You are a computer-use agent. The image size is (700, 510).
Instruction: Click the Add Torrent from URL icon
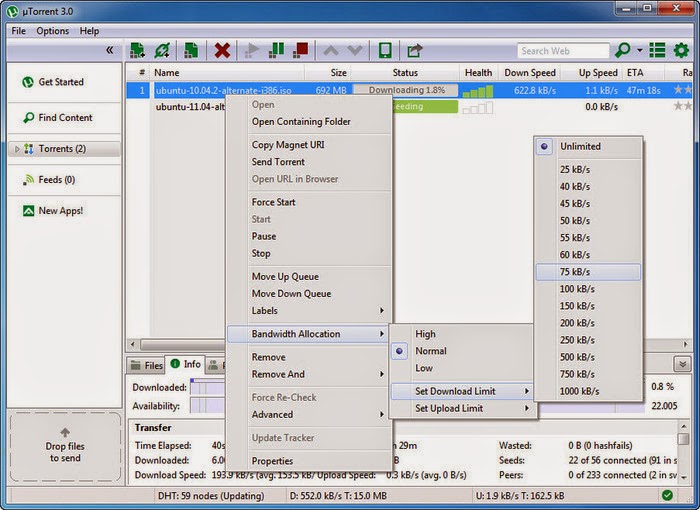162,50
